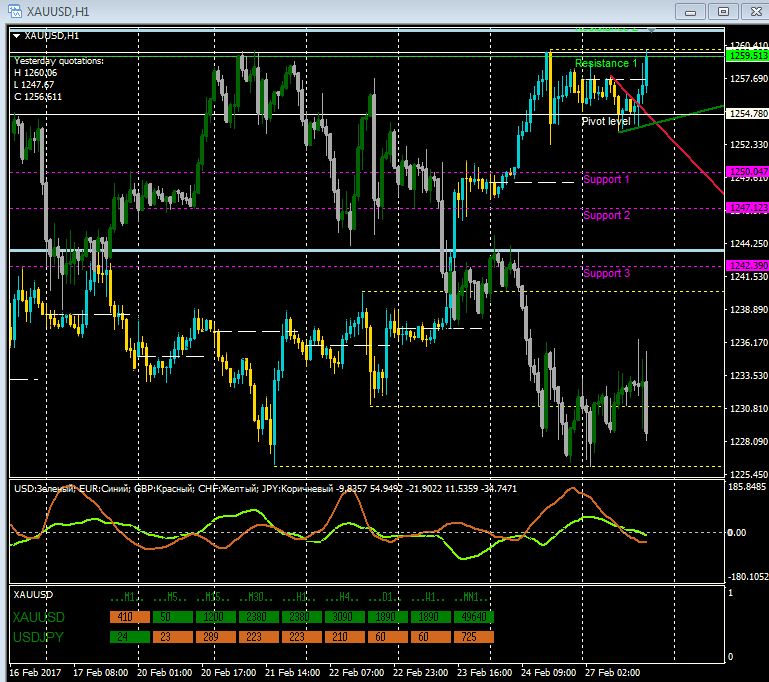
Task: Select the Pivot level label
Action: click(x=606, y=121)
